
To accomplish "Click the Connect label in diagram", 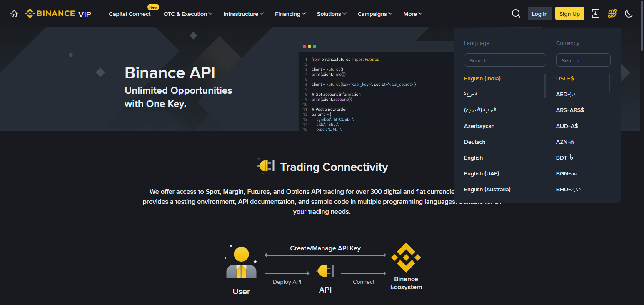I will click(x=364, y=282).
